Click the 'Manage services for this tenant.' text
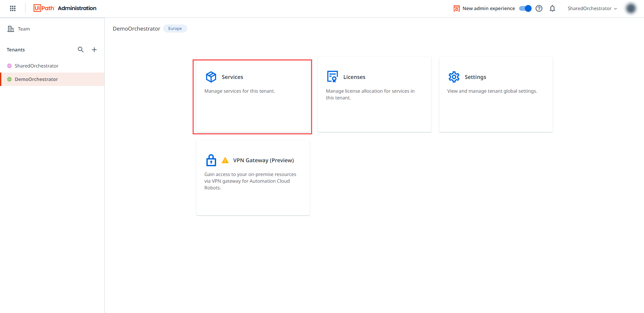The width and height of the screenshot is (644, 313). click(x=240, y=91)
